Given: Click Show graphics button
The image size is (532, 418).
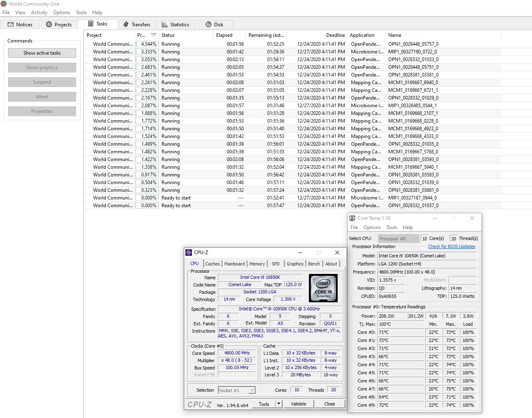Looking at the screenshot, I should click(42, 68).
